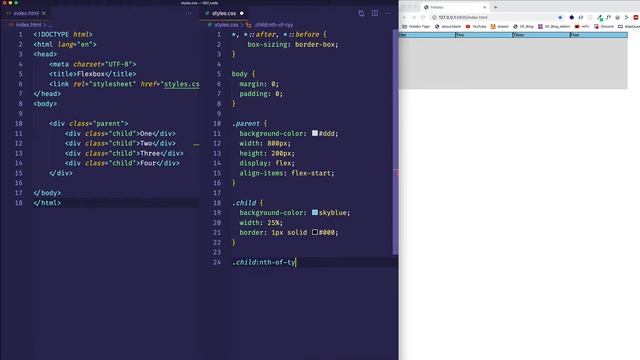Click the green pen extension icon
Screen dimensions: 640x360
599,18
